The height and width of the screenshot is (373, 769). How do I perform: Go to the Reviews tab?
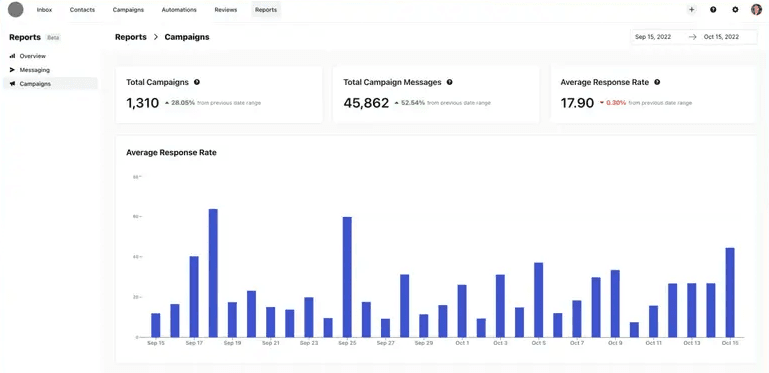tap(226, 10)
